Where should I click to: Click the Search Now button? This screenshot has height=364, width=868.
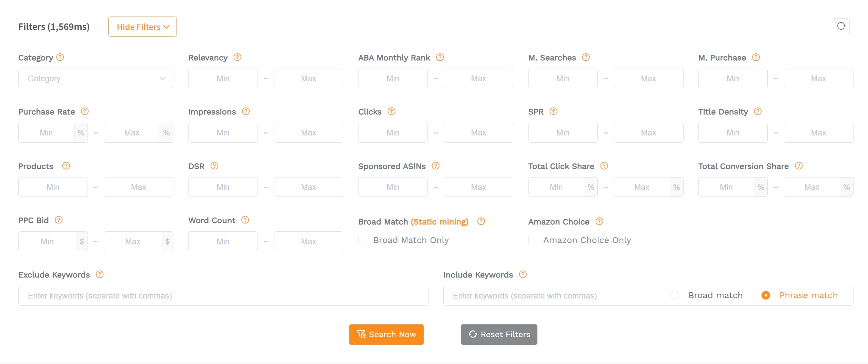pyautogui.click(x=386, y=334)
